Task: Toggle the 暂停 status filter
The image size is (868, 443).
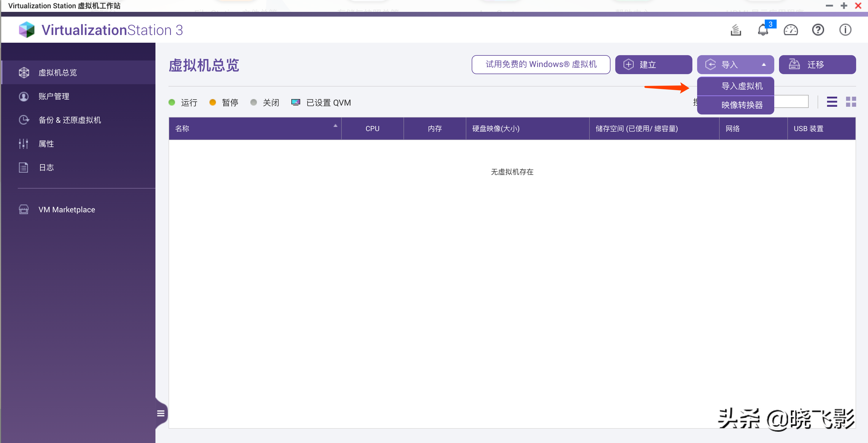Action: 223,102
